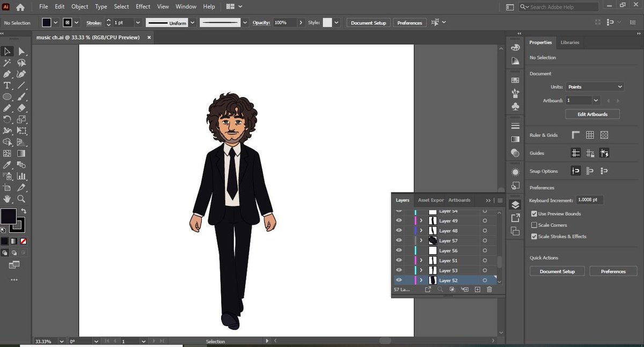
Task: Create new layer in Layers panel
Action: pos(477,290)
